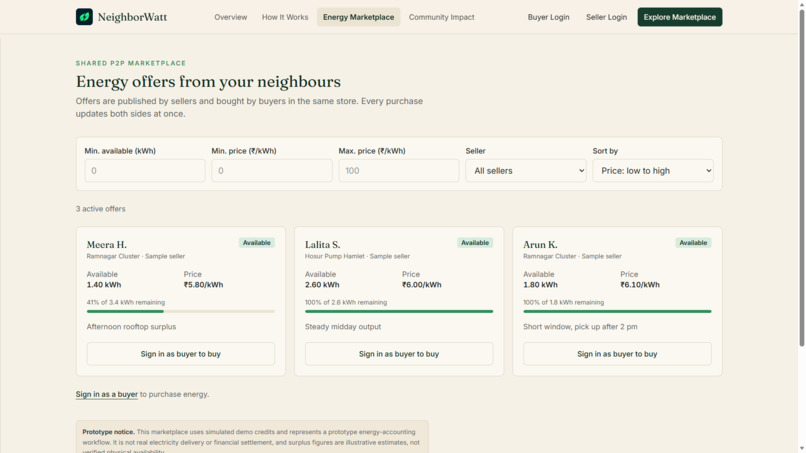Open Seller Login
The width and height of the screenshot is (806, 453).
pyautogui.click(x=606, y=17)
